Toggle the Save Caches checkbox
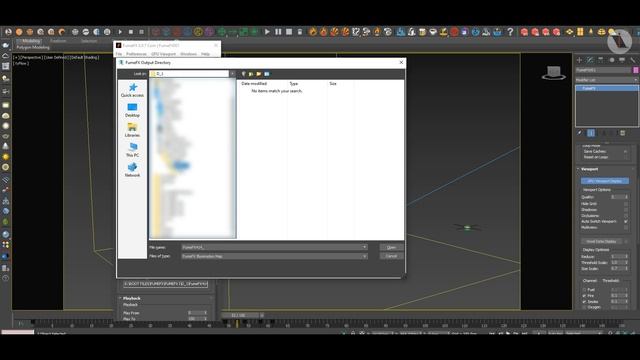The height and width of the screenshot is (360, 640). pos(626,151)
